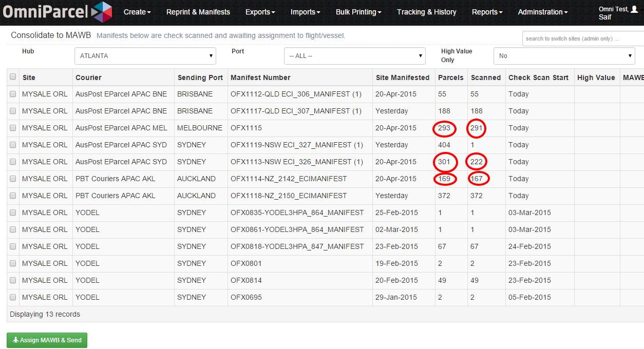Expand the Create menu
644x349 pixels.
point(137,12)
